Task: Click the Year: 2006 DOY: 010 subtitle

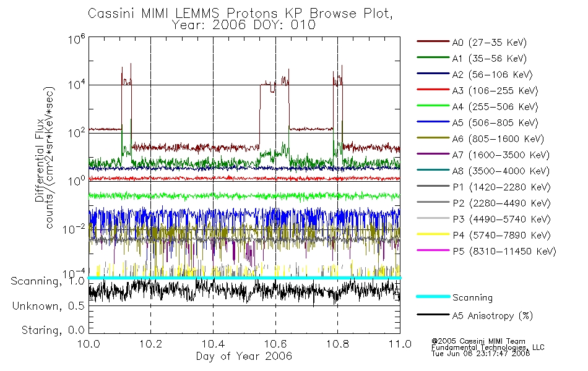Action: 244,25
